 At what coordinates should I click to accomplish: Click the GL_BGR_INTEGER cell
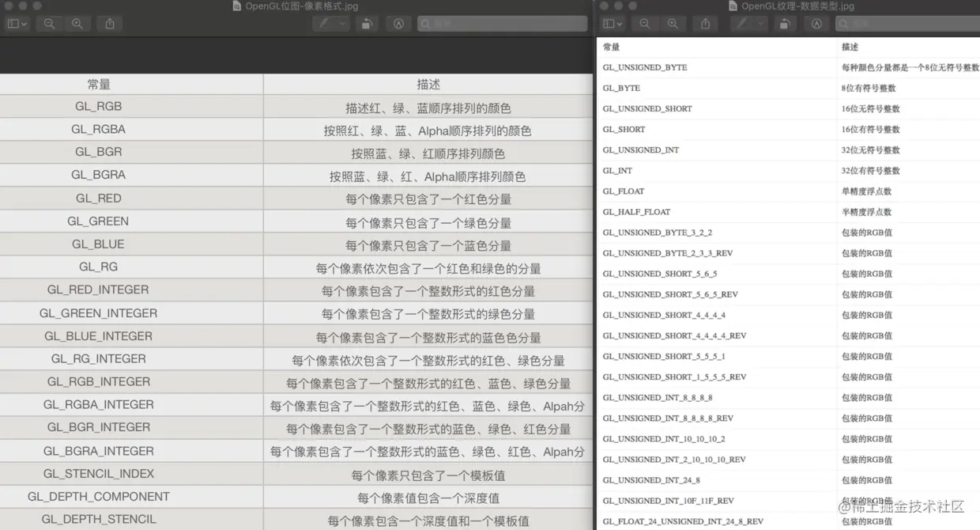coord(99,428)
